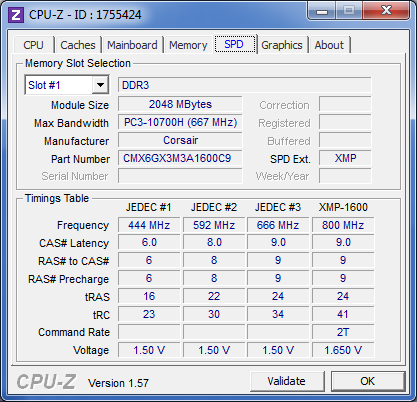417x402 pixels.
Task: Click the empty Buffered field
Action: (345, 140)
